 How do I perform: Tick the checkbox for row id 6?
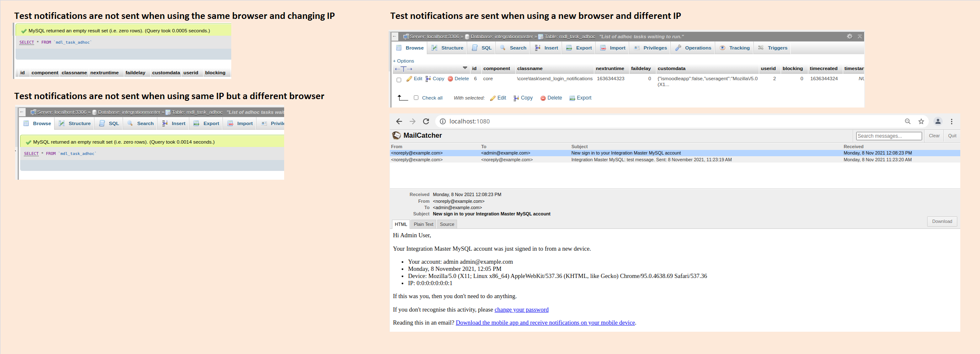pos(399,80)
